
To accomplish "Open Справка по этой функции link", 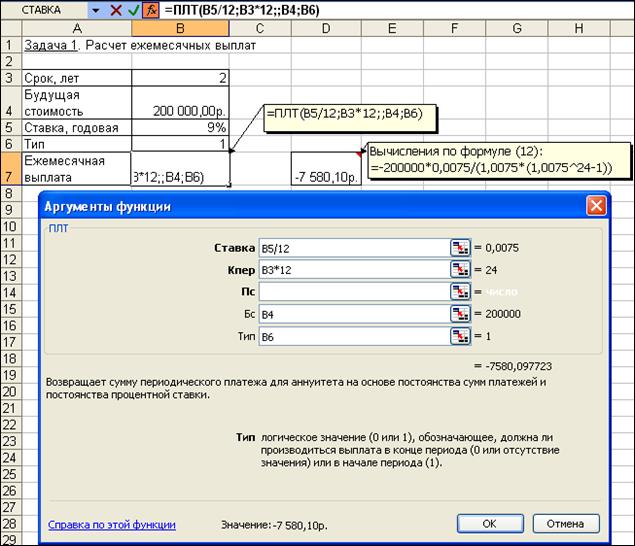I will coord(112,524).
